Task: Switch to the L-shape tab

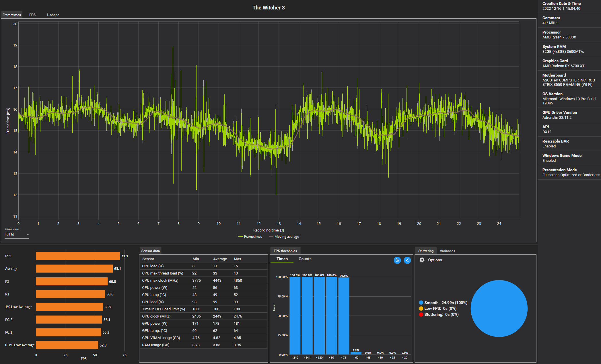Action: (53, 15)
